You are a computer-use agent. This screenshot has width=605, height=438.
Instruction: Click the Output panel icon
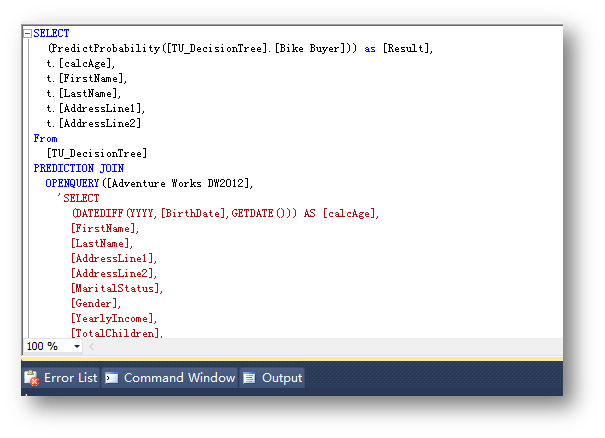(249, 378)
